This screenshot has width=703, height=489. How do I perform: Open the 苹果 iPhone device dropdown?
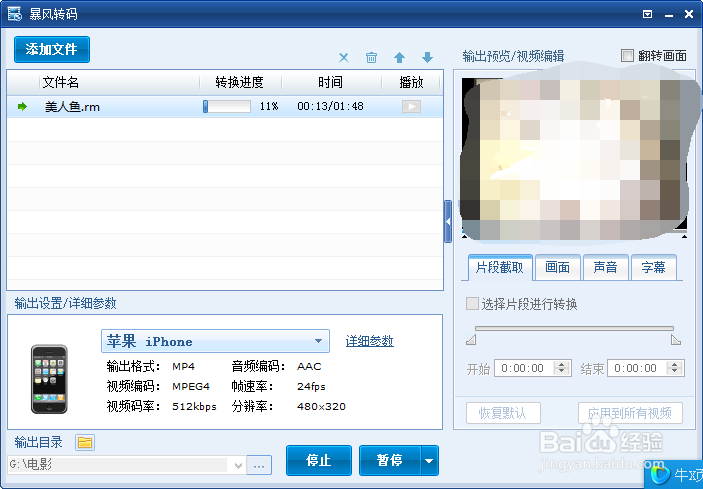(215, 342)
